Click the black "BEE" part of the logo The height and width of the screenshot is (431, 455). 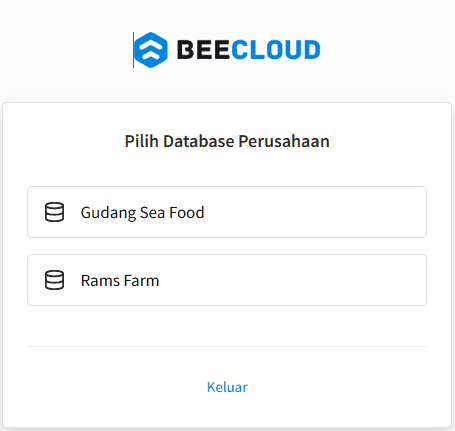pyautogui.click(x=203, y=50)
